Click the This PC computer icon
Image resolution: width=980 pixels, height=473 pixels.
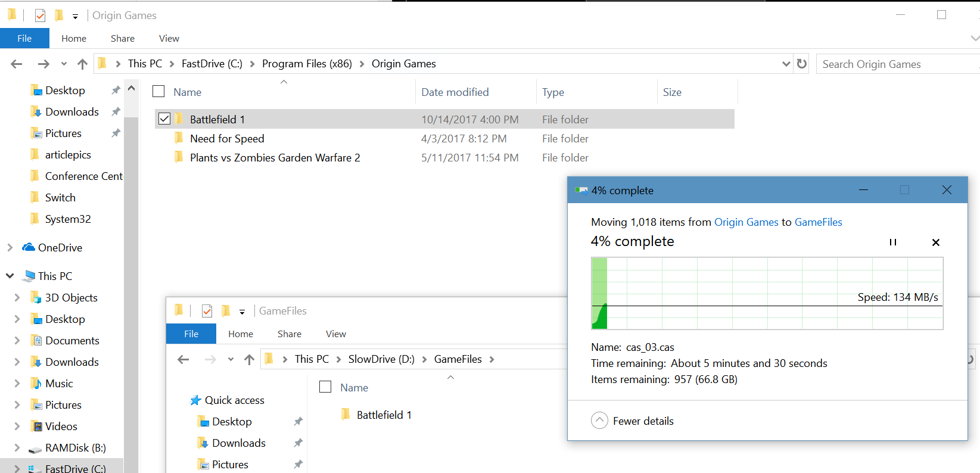click(x=29, y=276)
